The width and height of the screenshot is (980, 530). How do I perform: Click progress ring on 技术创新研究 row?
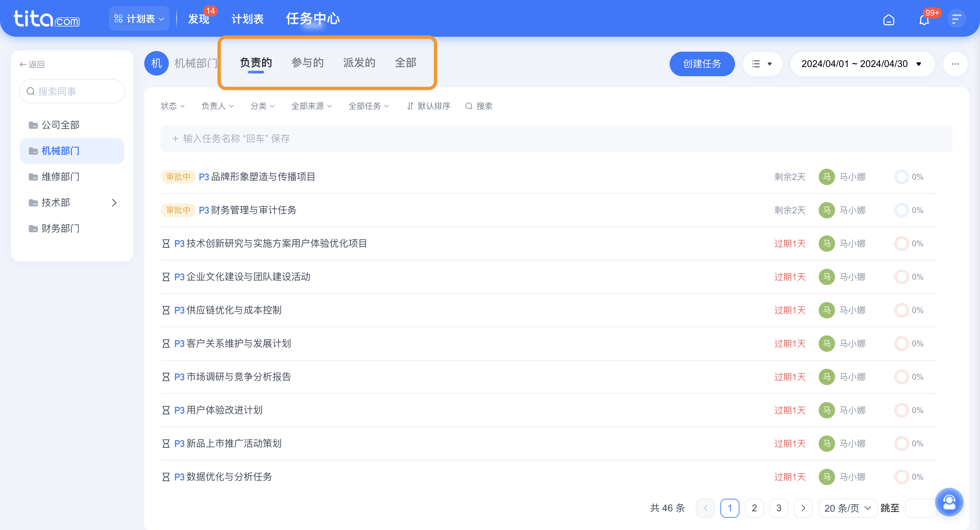click(x=901, y=243)
